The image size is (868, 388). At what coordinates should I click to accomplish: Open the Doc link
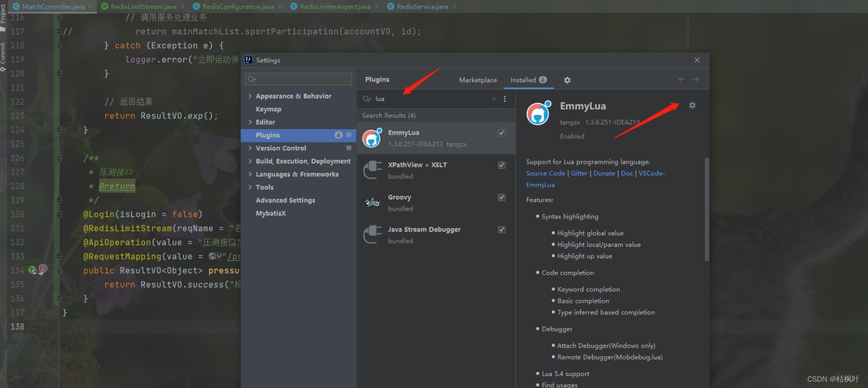pyautogui.click(x=627, y=173)
